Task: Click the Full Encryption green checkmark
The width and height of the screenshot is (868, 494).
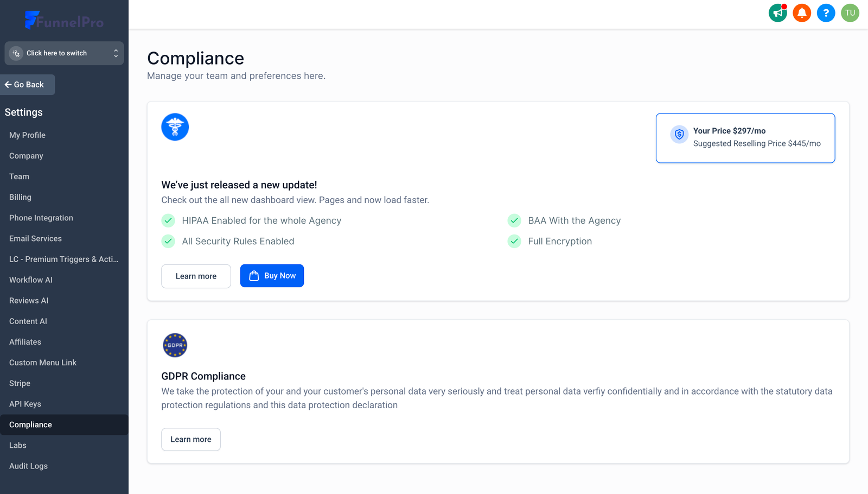Action: [514, 241]
